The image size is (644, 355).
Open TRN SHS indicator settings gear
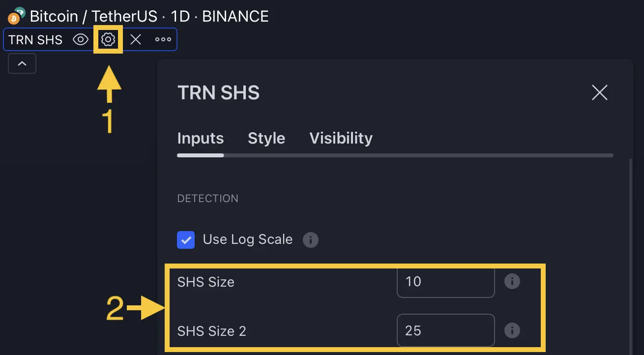pos(108,39)
